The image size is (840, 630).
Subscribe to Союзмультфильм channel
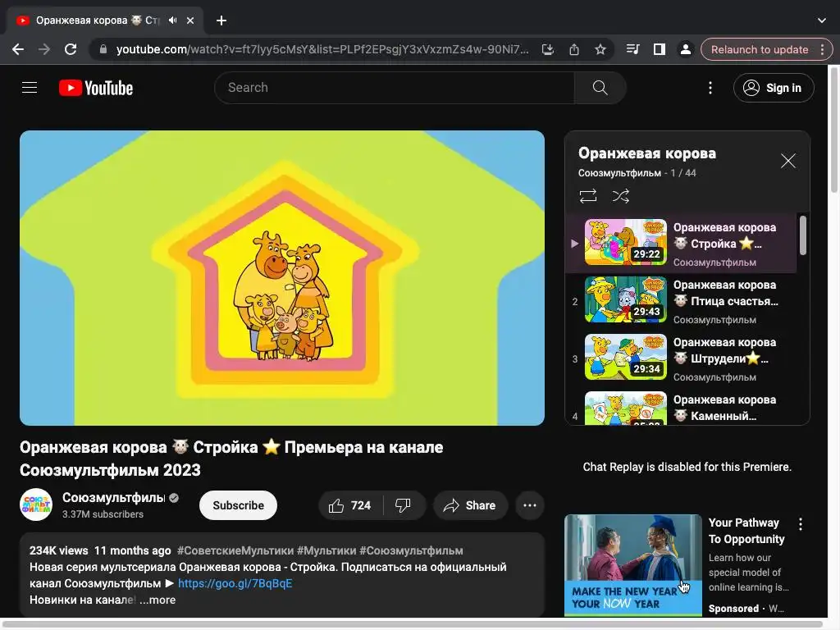[x=239, y=505]
